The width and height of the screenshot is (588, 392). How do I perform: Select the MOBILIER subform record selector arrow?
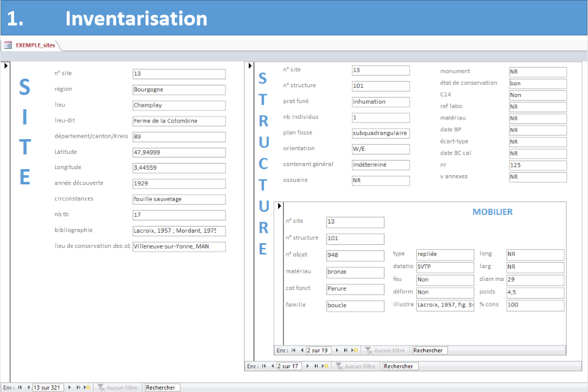(x=279, y=206)
